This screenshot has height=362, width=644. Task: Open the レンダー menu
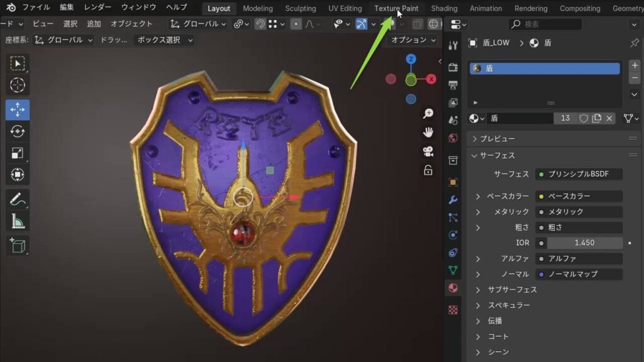pyautogui.click(x=97, y=8)
